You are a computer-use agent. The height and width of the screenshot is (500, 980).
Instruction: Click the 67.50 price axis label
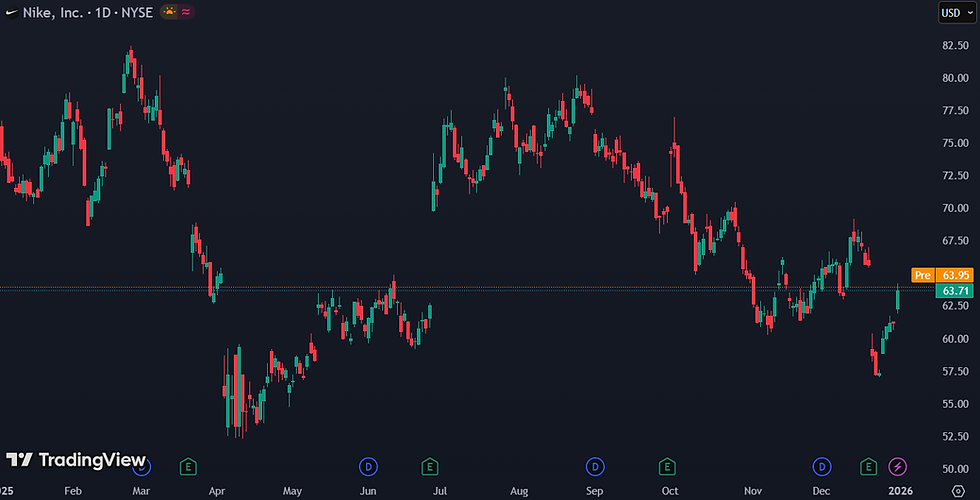point(955,241)
